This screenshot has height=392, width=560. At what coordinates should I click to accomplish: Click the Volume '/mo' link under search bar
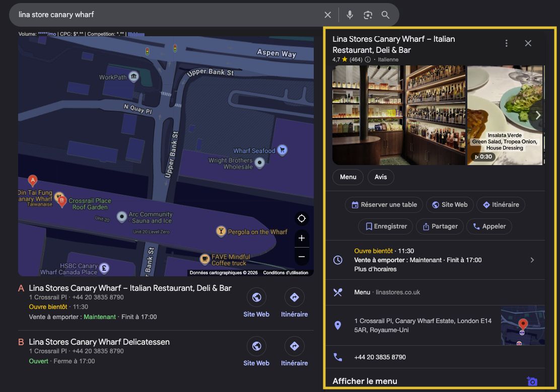click(x=47, y=34)
